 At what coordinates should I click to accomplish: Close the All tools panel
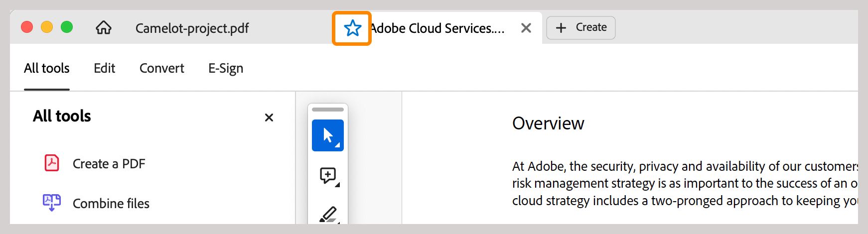269,117
